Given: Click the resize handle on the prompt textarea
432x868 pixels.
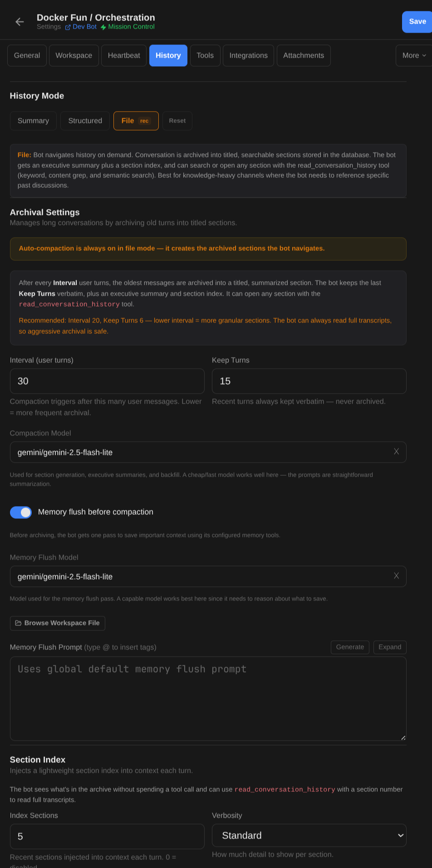Looking at the screenshot, I should 403,738.
